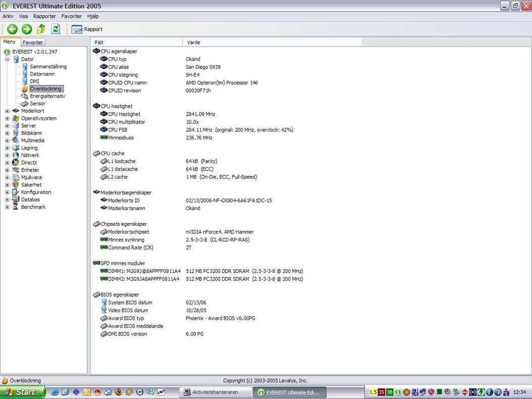Click the Konfiguration icon in the tree
Viewport: 532px width, 399px height.
coord(16,192)
